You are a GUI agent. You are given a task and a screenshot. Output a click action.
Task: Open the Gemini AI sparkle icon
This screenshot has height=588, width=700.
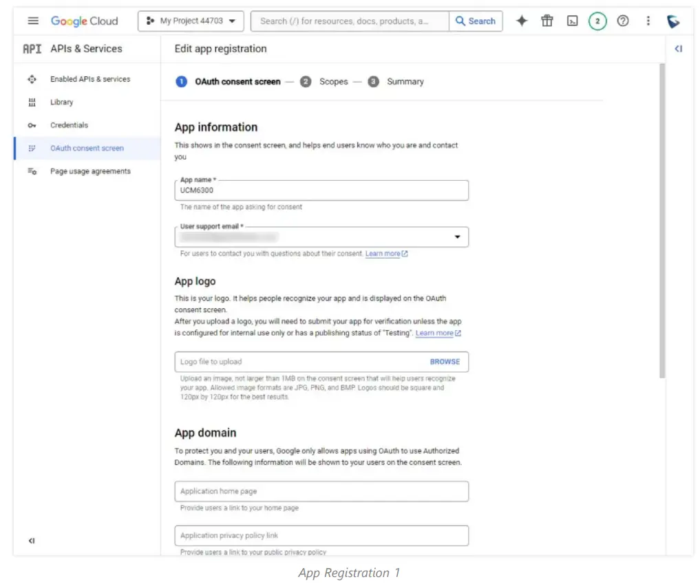click(522, 21)
